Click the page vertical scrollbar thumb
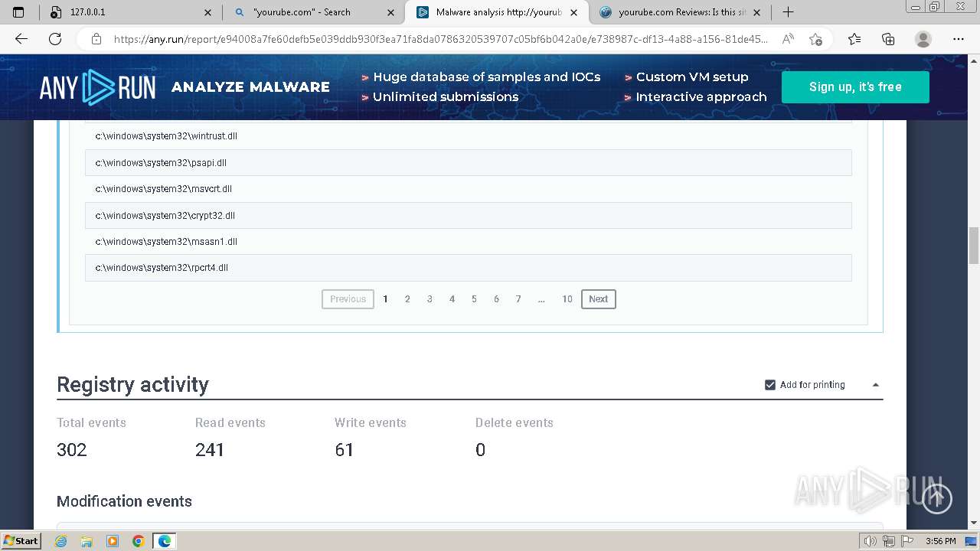 point(974,245)
